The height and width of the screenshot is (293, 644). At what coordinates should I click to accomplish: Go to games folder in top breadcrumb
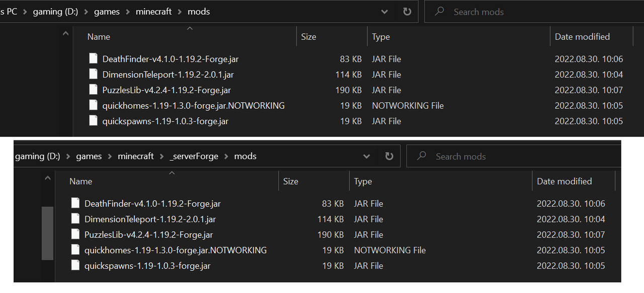[107, 12]
